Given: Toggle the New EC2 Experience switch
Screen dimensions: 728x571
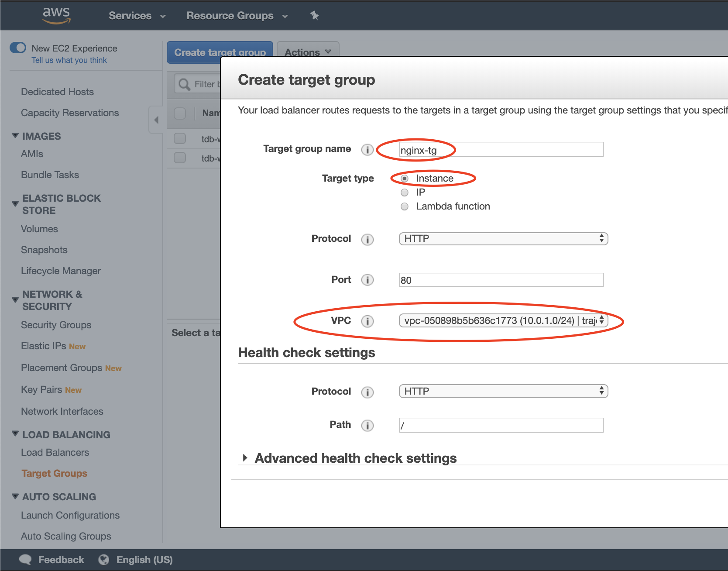Looking at the screenshot, I should (x=18, y=48).
